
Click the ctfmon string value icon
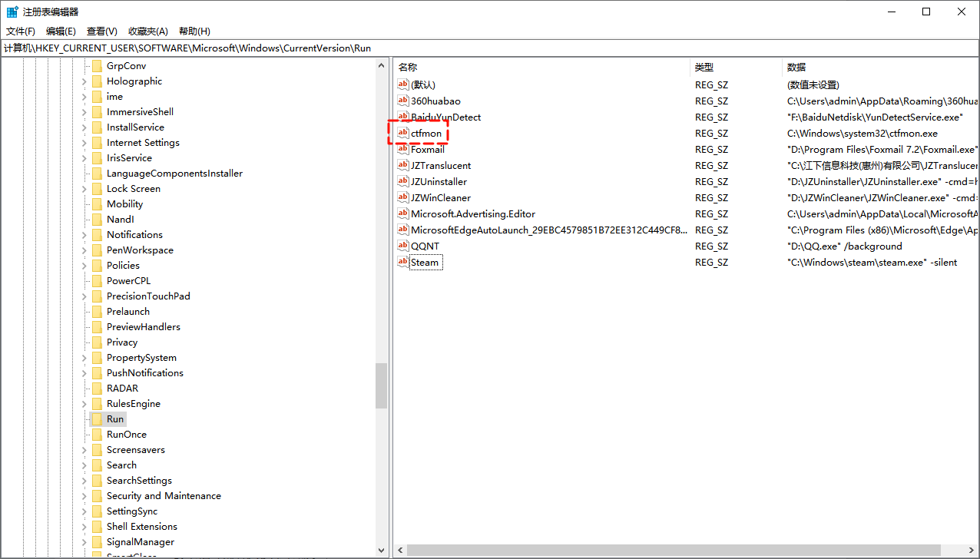click(x=402, y=133)
